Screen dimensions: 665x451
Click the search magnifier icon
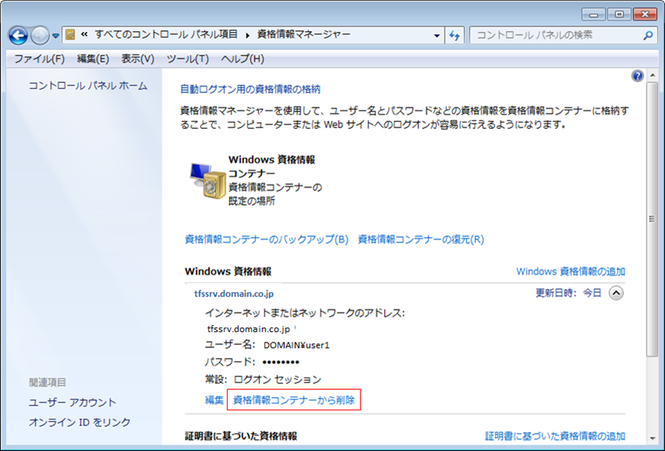pyautogui.click(x=648, y=36)
